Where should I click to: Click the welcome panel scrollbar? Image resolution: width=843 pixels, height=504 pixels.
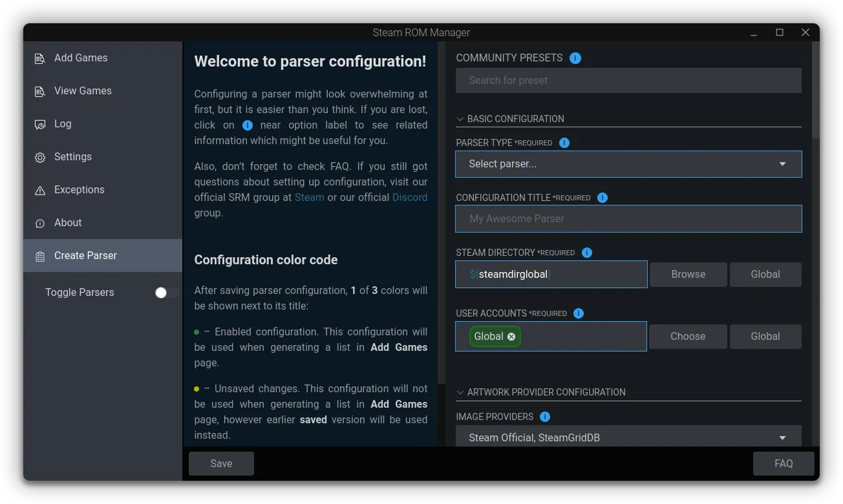442,213
